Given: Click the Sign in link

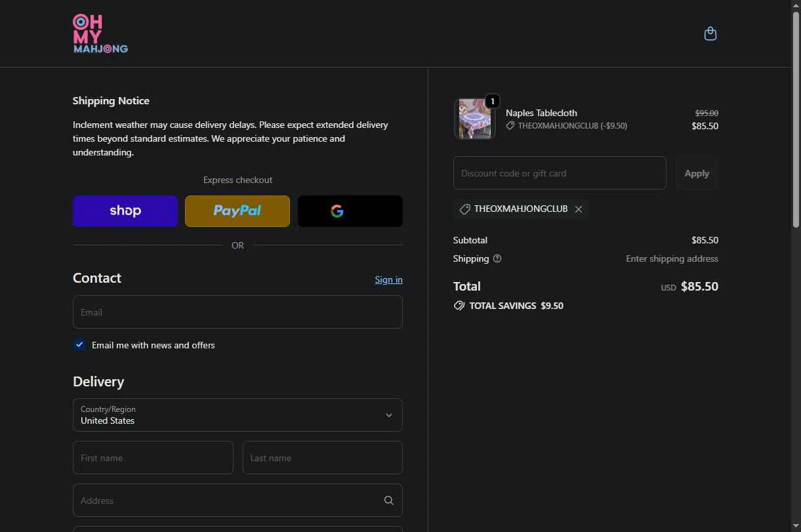Looking at the screenshot, I should (388, 279).
